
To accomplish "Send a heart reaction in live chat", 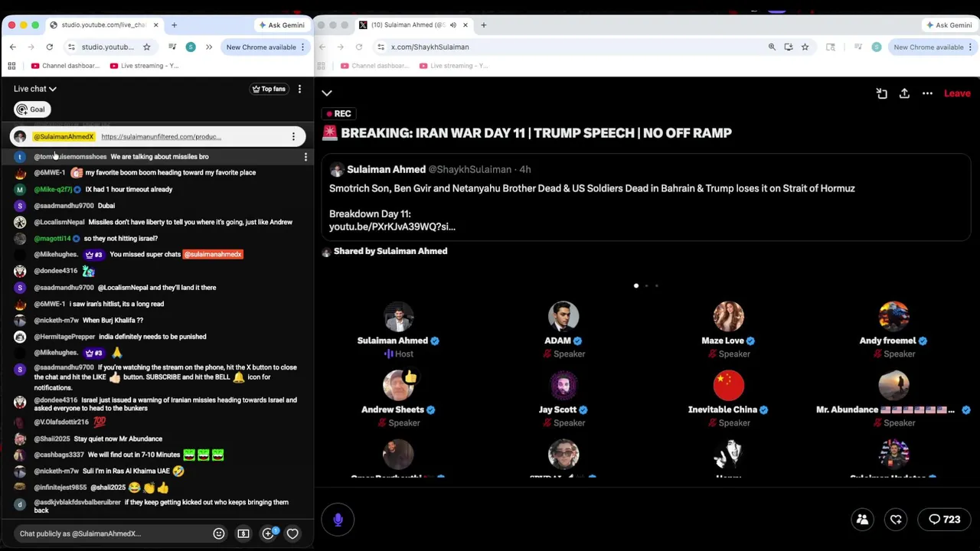I will coord(292,533).
